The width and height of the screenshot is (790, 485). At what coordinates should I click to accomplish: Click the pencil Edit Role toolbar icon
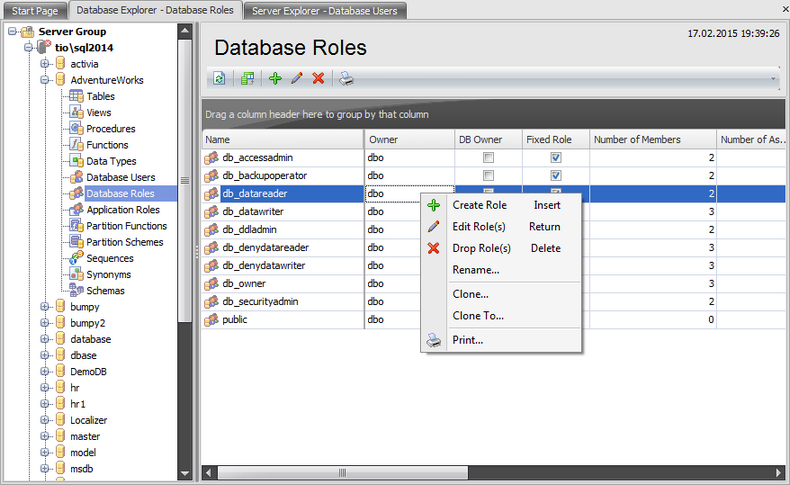pyautogui.click(x=297, y=78)
